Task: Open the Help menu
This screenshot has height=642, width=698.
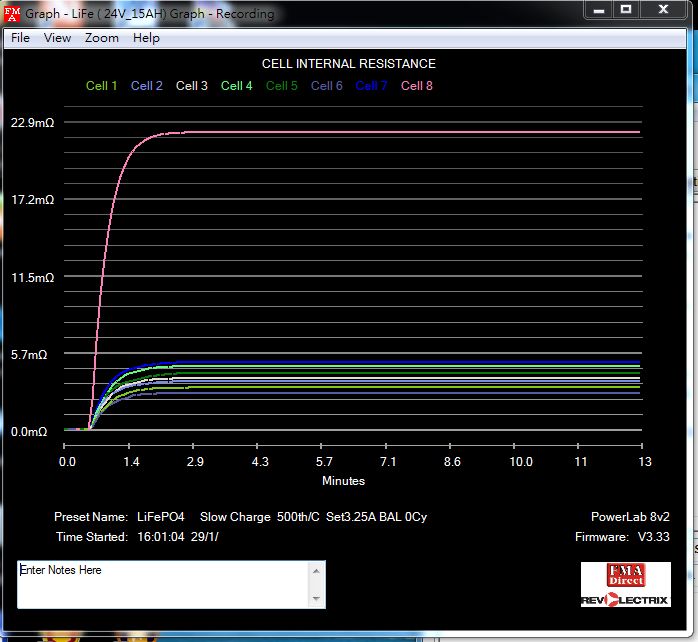Action: tap(146, 38)
